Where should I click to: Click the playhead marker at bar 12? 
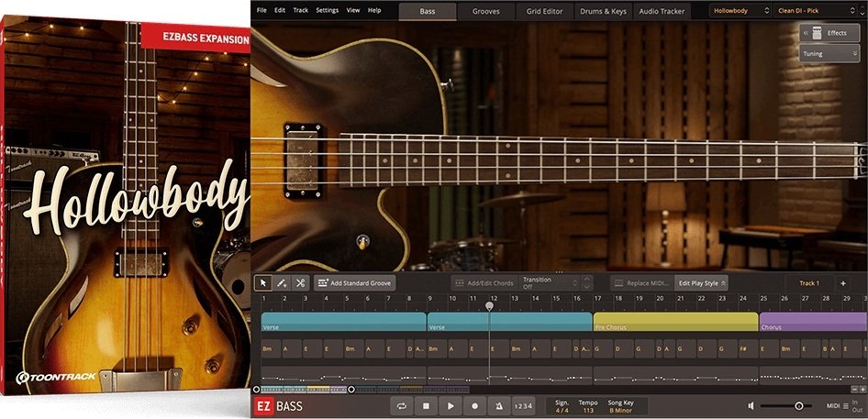coord(489,305)
